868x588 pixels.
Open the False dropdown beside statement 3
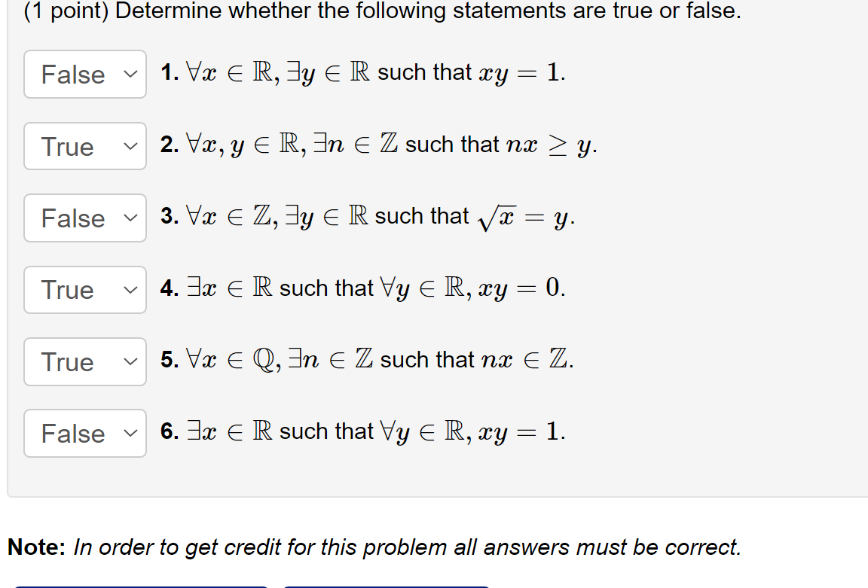tap(84, 218)
